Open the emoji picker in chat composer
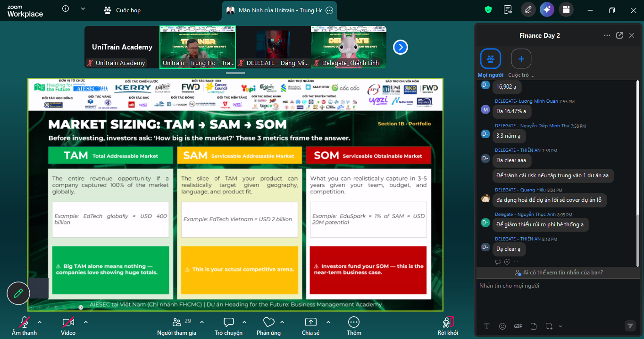 click(x=502, y=326)
